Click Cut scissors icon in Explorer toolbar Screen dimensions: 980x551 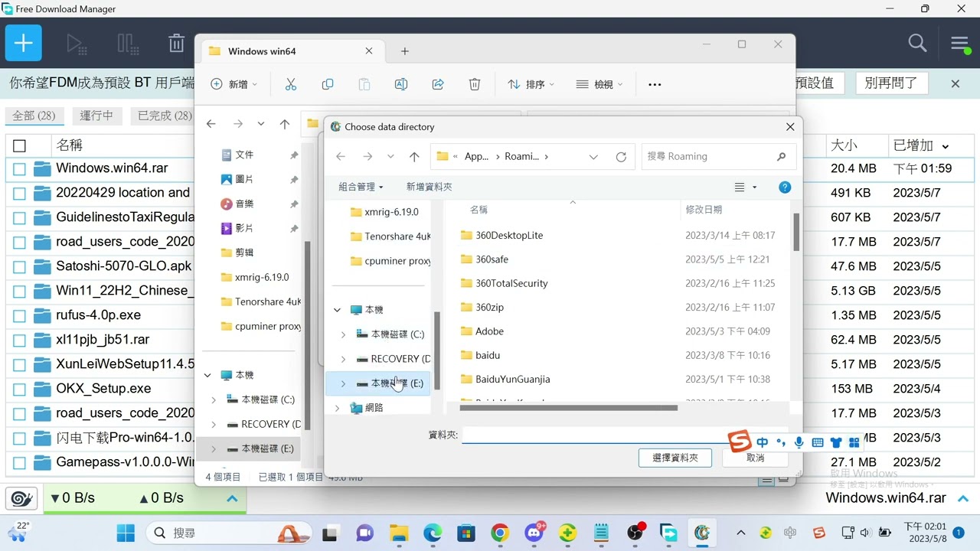coord(291,84)
